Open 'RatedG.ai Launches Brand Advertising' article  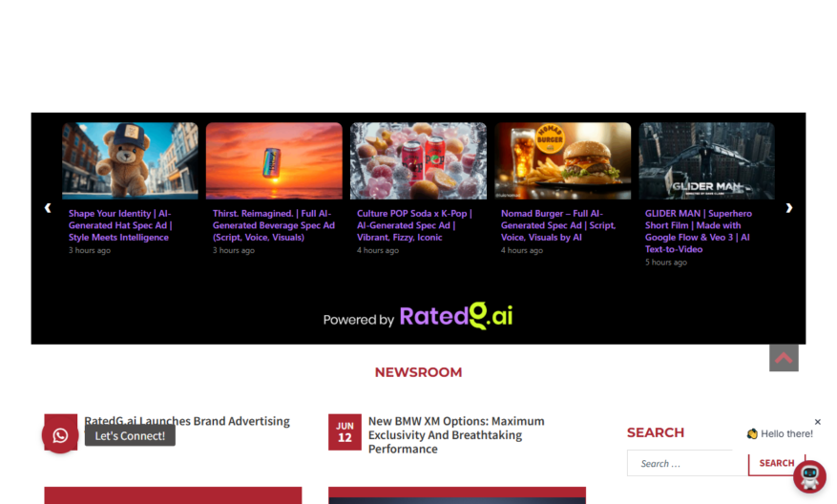[187, 421]
